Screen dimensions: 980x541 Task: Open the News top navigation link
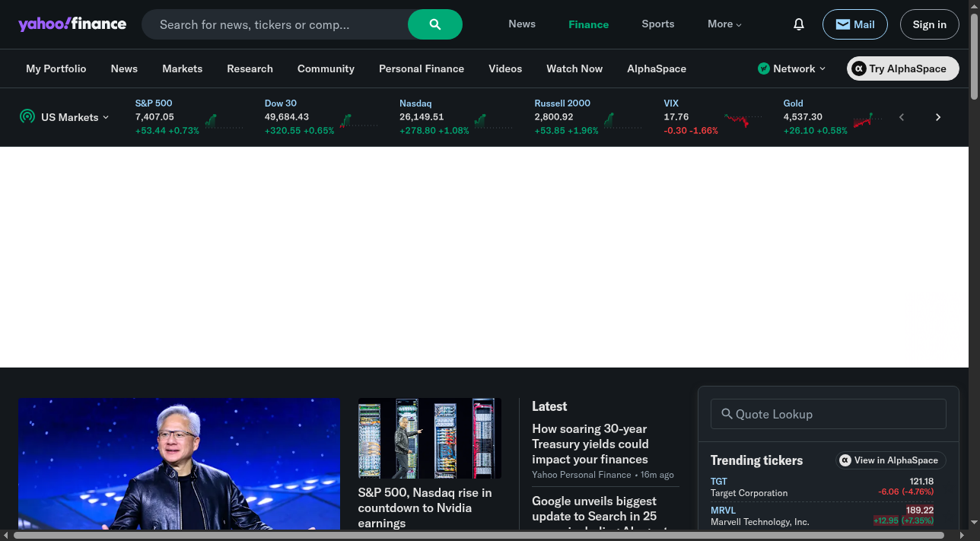point(522,24)
